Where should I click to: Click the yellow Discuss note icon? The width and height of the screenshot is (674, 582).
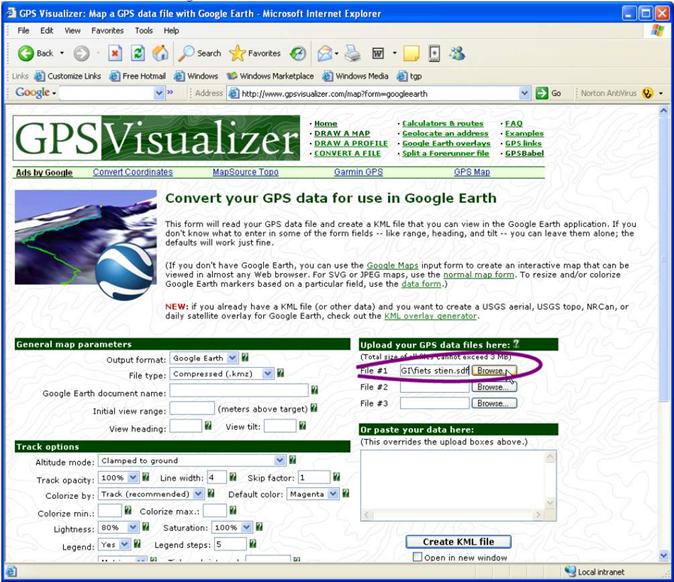[411, 53]
